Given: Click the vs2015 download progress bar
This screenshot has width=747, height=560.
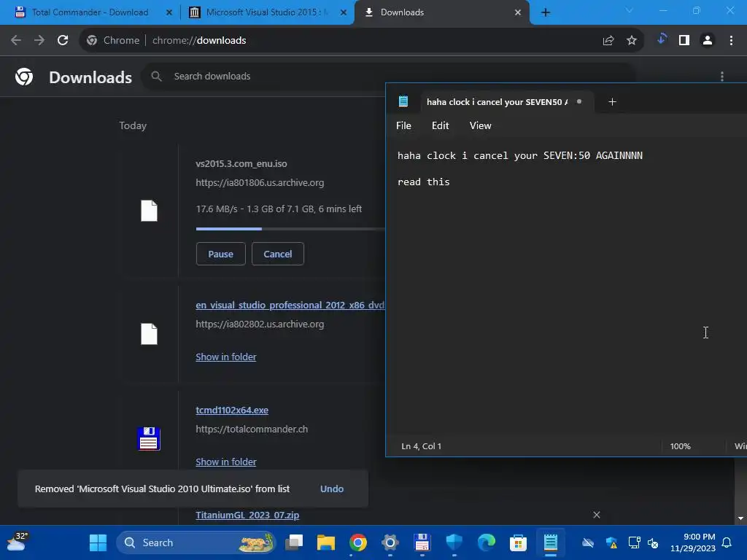Looking at the screenshot, I should (x=290, y=229).
